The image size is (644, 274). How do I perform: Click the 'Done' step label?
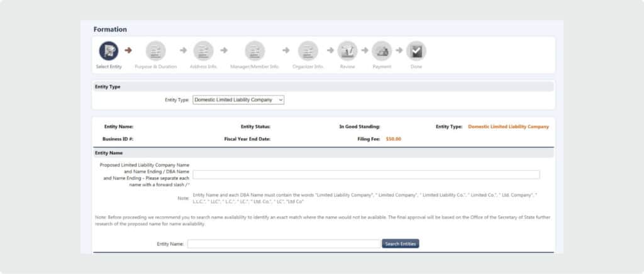[416, 67]
